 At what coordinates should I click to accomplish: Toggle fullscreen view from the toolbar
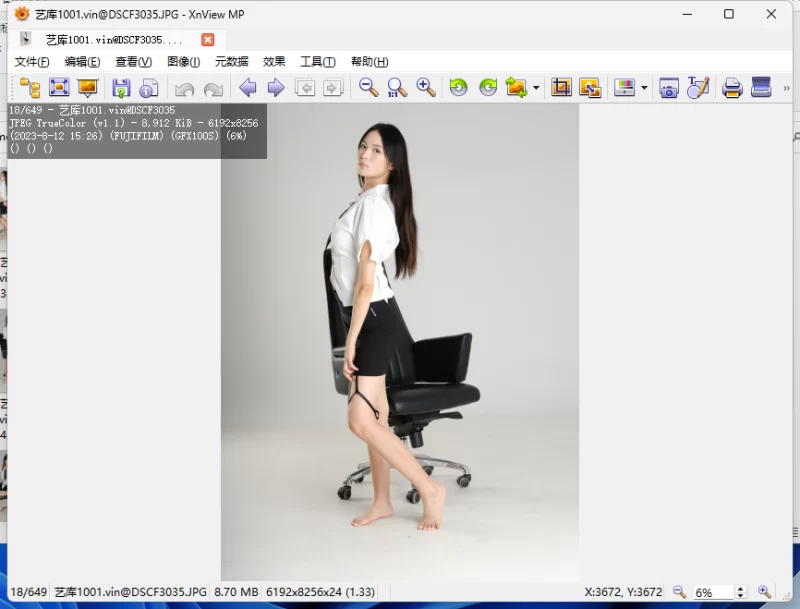[59, 88]
